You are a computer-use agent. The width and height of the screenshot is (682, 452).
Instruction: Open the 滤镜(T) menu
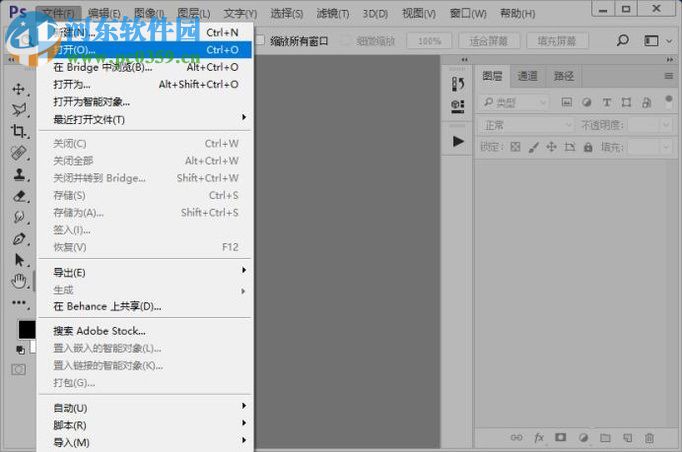(x=333, y=13)
